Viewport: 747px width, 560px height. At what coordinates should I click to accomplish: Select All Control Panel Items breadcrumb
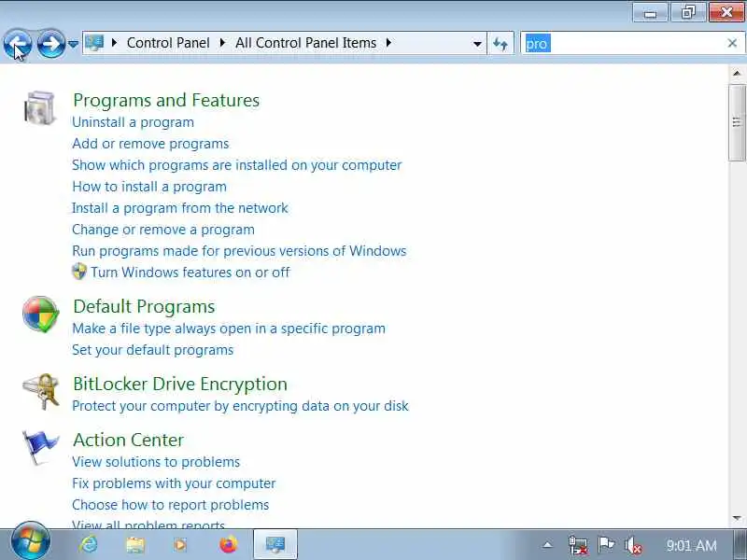click(306, 43)
